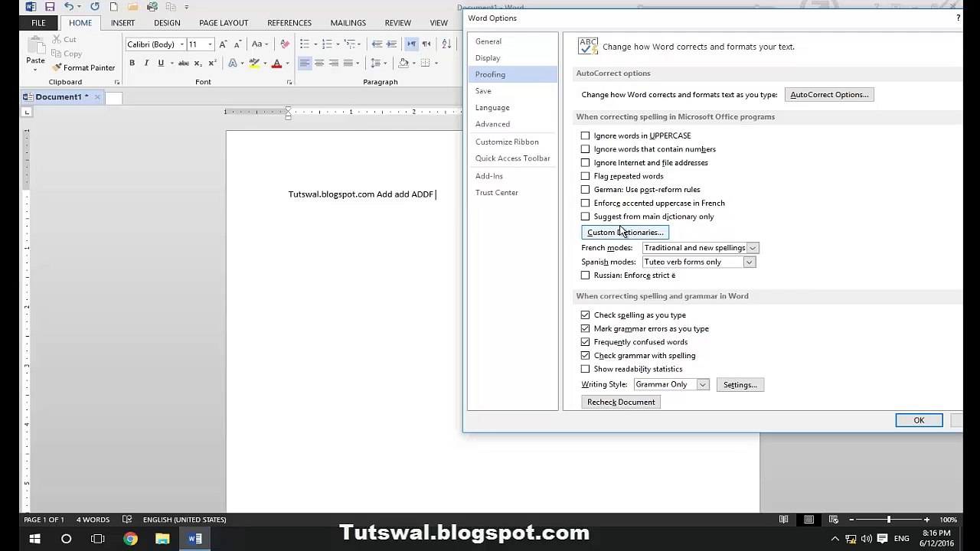980x551 pixels.
Task: Apply bold formatting
Action: click(x=132, y=63)
